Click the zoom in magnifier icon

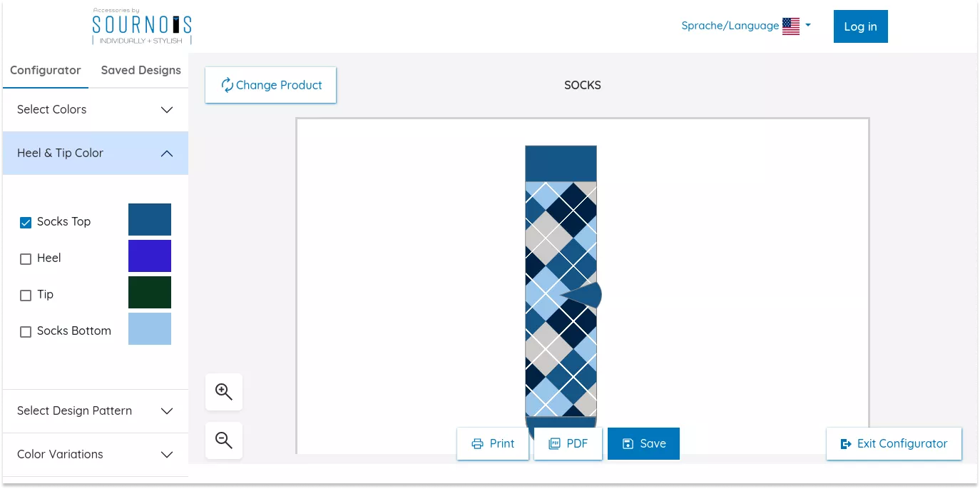click(x=224, y=392)
